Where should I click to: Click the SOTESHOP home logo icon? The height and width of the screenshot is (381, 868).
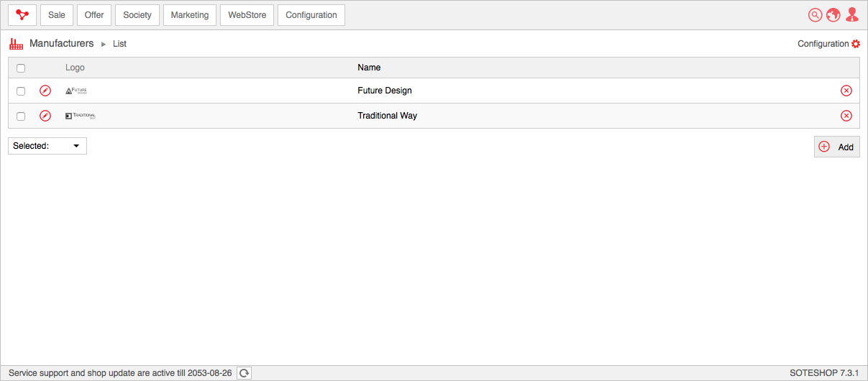click(22, 15)
